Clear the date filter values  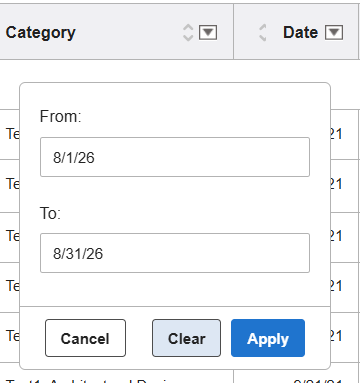186,338
